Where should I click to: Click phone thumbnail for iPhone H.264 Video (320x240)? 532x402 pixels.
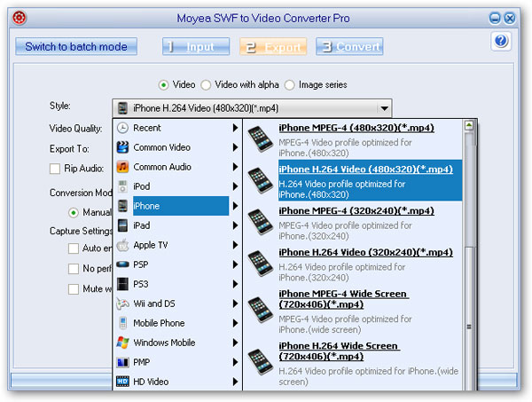[260, 264]
